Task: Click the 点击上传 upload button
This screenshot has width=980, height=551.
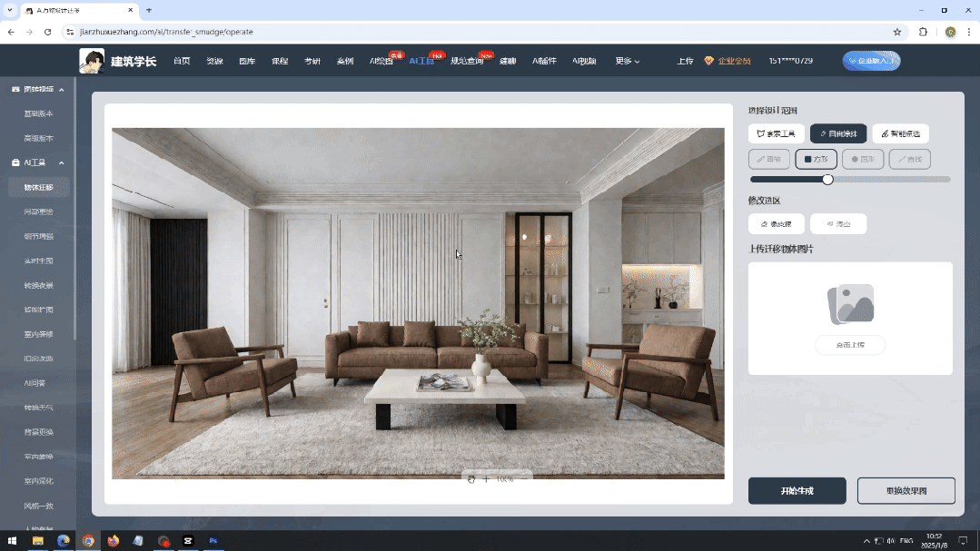Action: pyautogui.click(x=851, y=345)
